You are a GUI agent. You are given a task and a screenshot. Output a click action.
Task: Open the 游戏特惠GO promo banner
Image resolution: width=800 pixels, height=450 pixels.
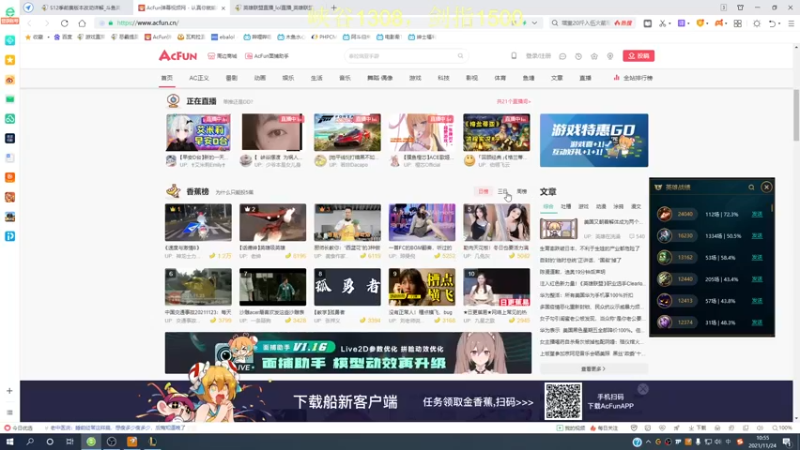pyautogui.click(x=594, y=140)
